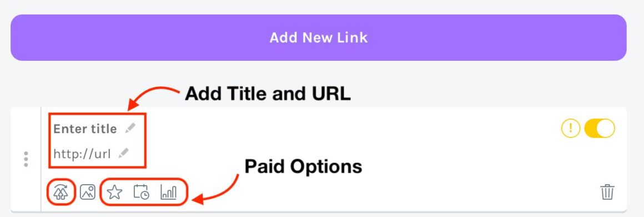This screenshot has width=644, height=217.
Task: Click the pencil icon beside http://url
Action: click(x=123, y=154)
